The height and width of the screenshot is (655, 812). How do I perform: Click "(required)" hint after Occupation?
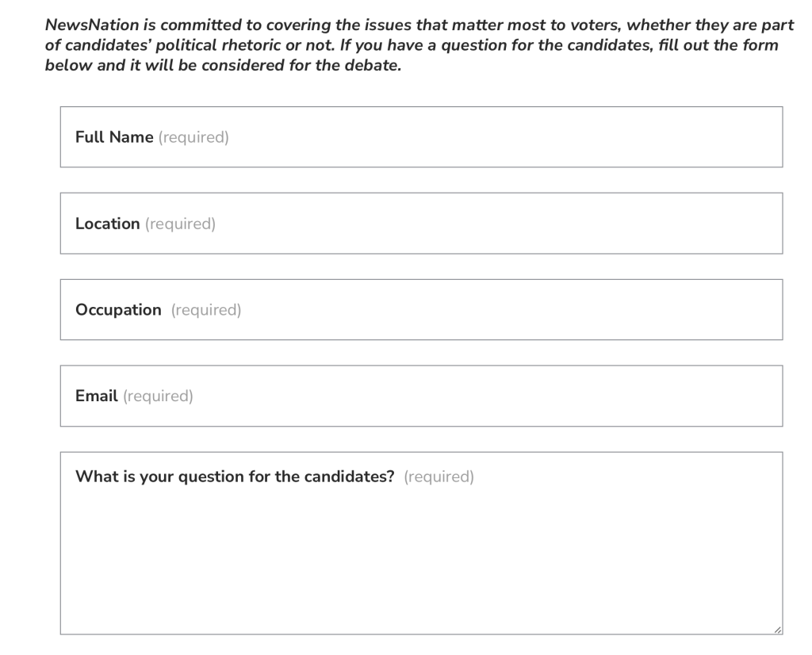point(206,310)
